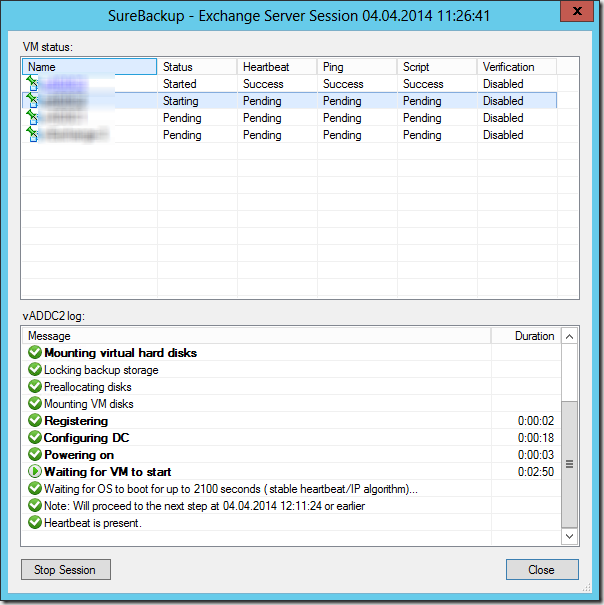
Task: Click the 0:00:18 duration value
Action: pos(536,438)
